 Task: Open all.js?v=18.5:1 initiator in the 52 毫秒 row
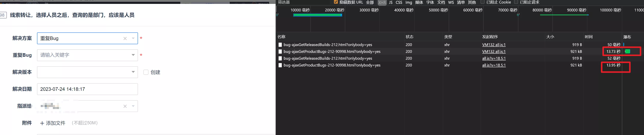click(494, 58)
